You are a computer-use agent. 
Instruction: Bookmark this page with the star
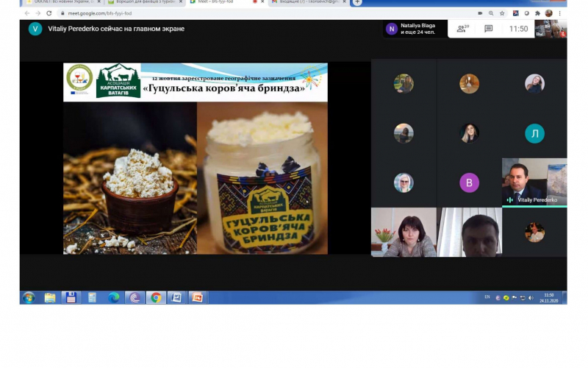click(x=502, y=13)
